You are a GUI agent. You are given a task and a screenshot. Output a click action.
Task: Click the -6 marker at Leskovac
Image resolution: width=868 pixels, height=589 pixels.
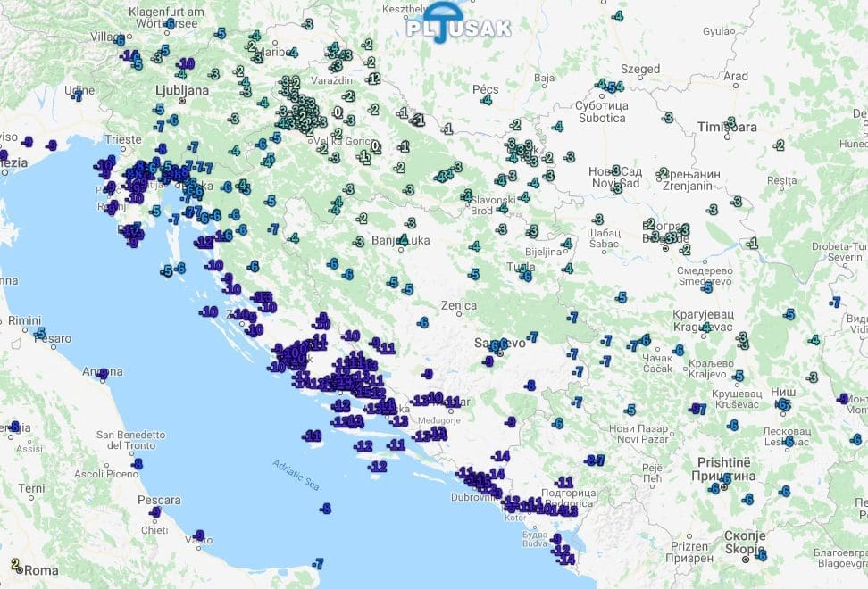point(789,441)
